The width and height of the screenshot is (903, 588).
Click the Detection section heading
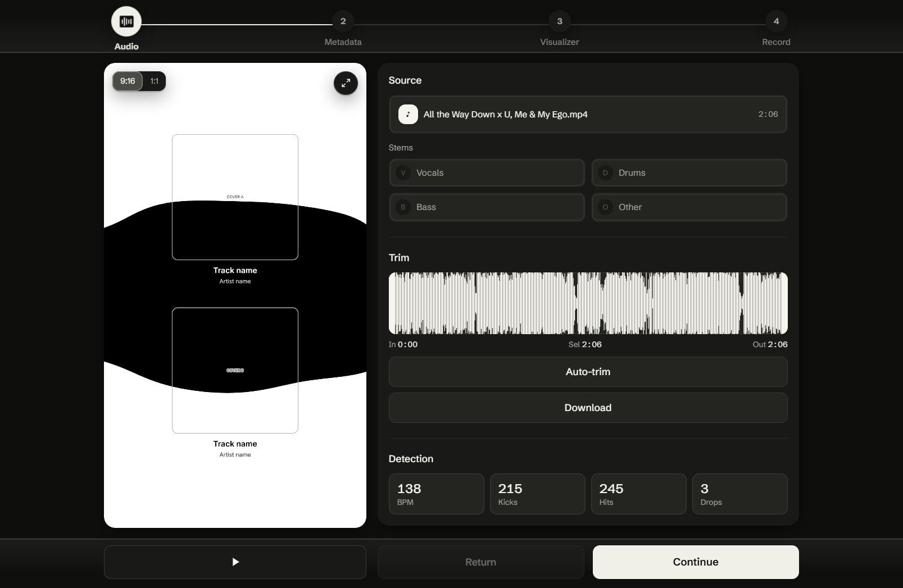(x=411, y=459)
